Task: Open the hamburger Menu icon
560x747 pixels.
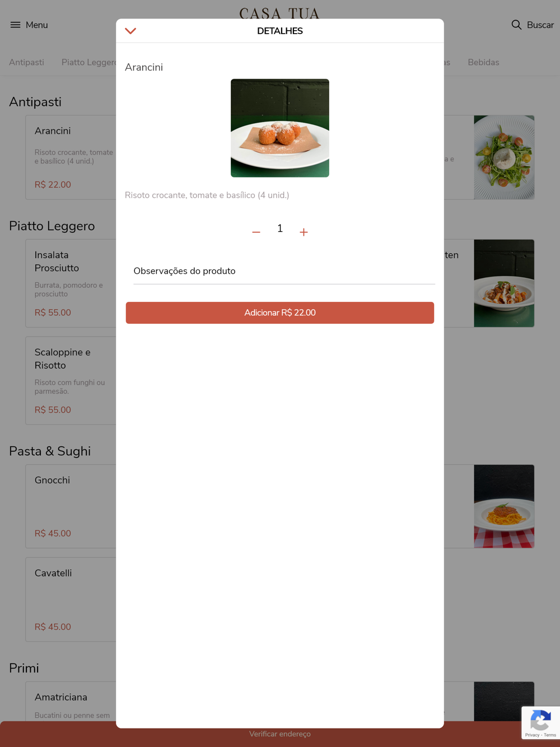Action: pos(15,25)
